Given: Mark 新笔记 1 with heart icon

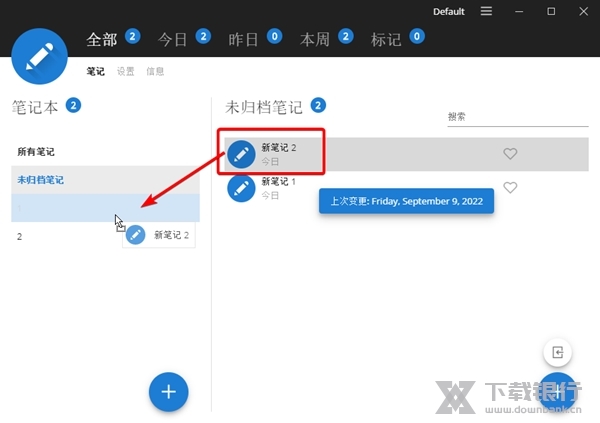Looking at the screenshot, I should tap(510, 187).
